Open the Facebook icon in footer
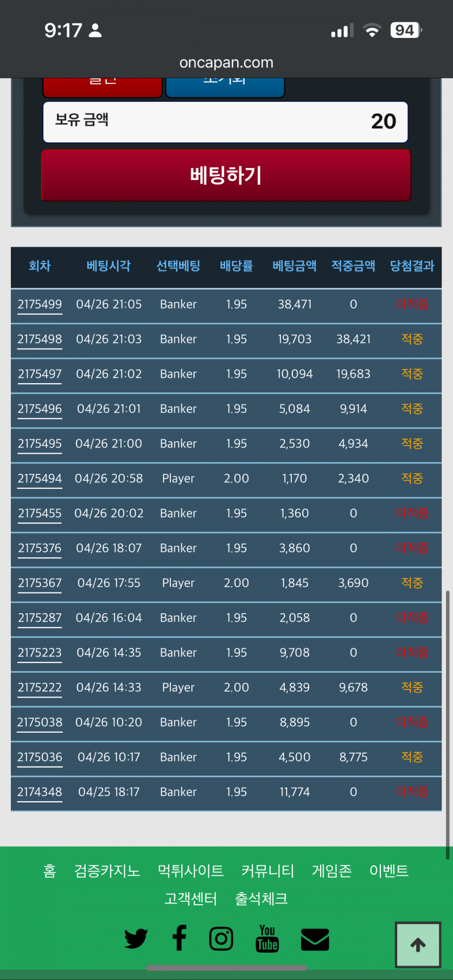This screenshot has width=453, height=980. 180,938
